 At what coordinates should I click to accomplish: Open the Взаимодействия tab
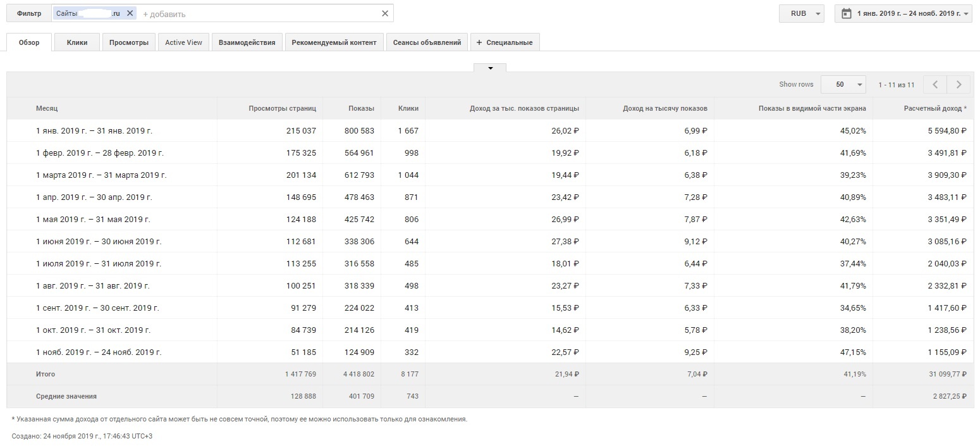247,42
